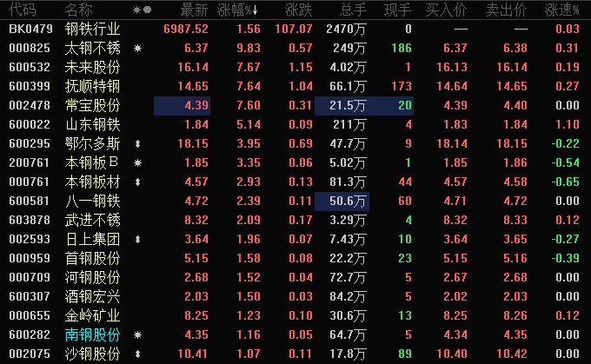The height and width of the screenshot is (364, 591).
Task: Select stock name 抚顺特钢
Action: coord(92,86)
